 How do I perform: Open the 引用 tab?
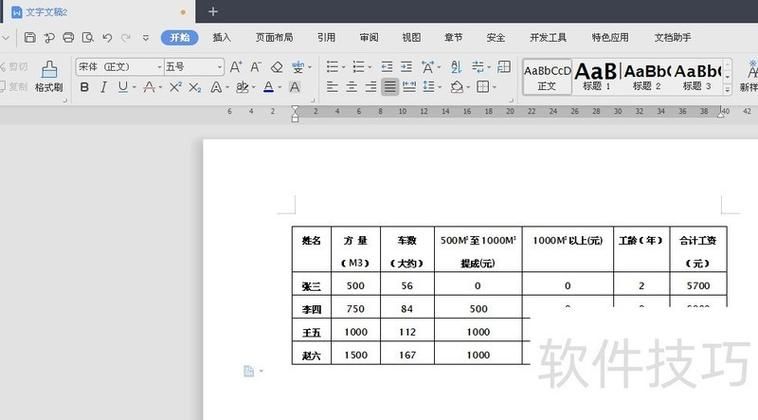[326, 38]
